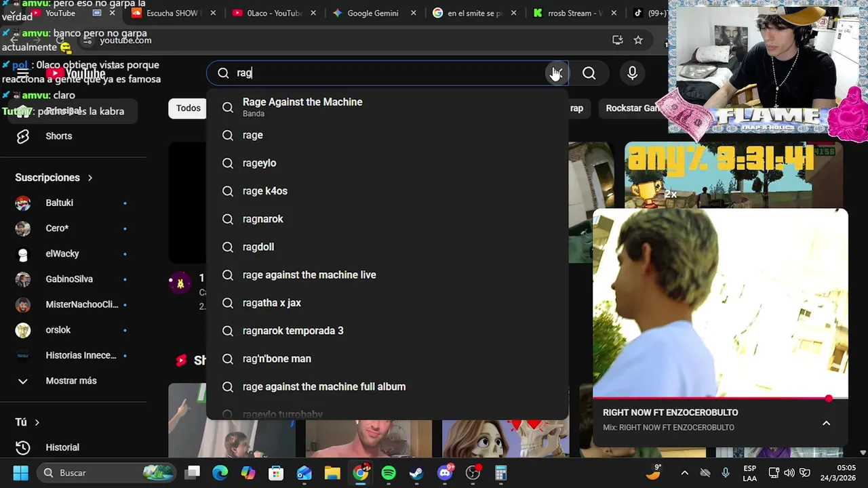Click the taskbar microphone tray icon

point(726,472)
